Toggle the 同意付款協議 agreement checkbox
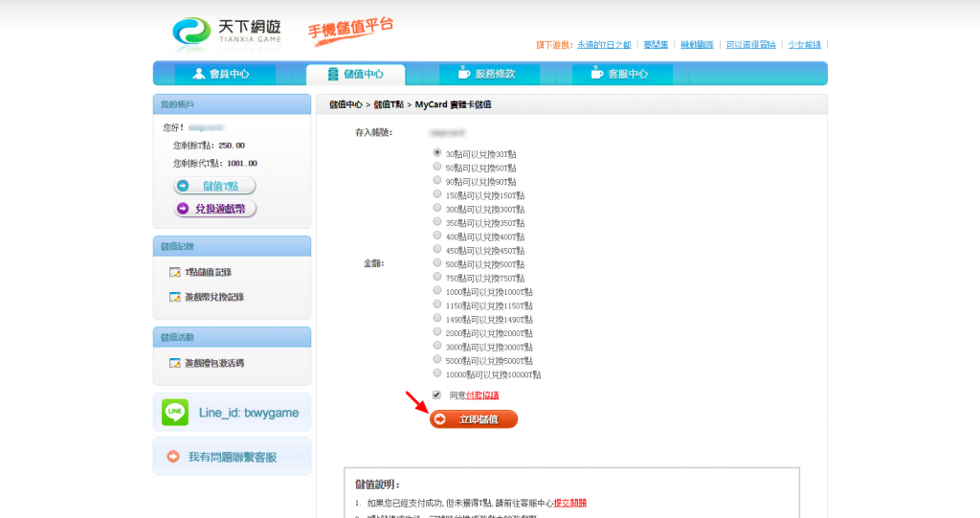 click(x=436, y=394)
